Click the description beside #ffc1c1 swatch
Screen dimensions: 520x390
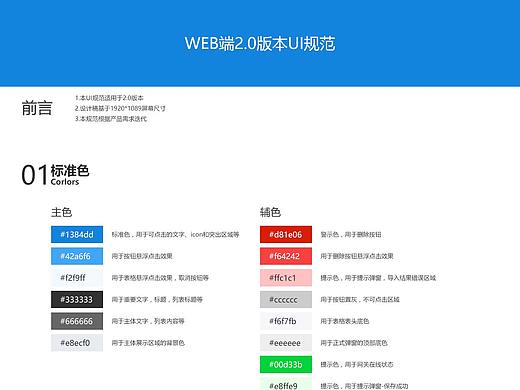(378, 278)
